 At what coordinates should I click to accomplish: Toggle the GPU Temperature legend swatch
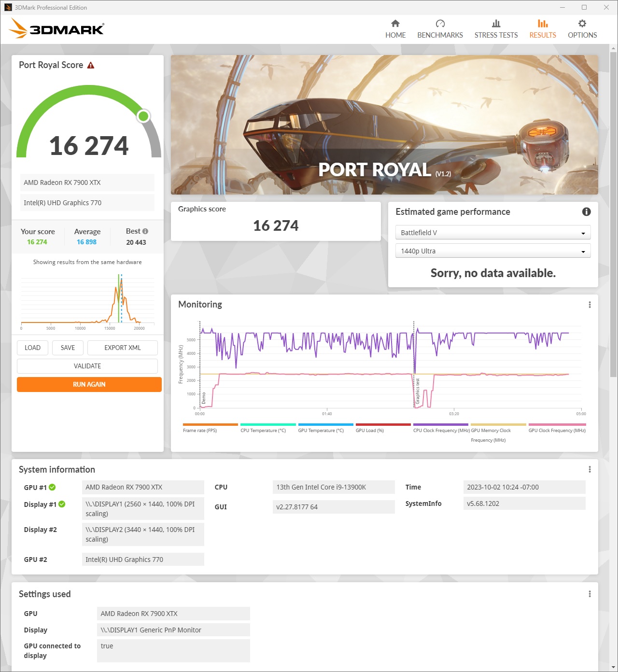(325, 425)
